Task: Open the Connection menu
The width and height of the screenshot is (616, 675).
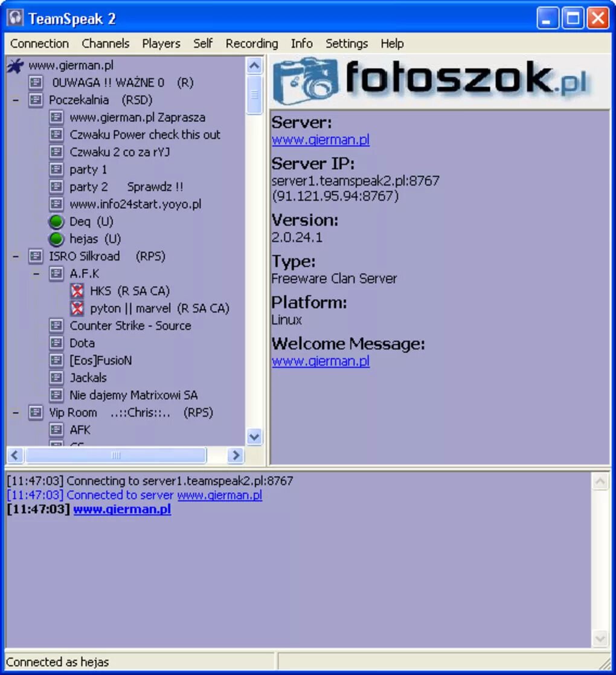Action: pos(40,44)
